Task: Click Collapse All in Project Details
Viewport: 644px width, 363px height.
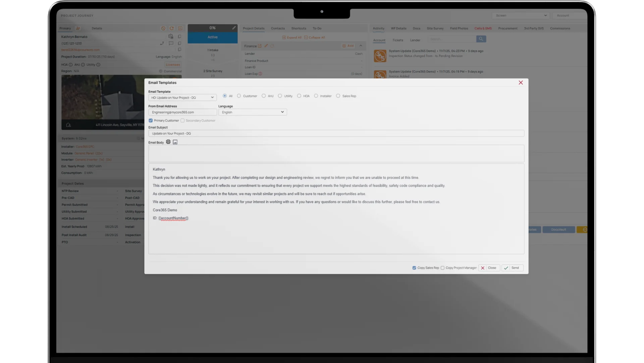Action: 314,38
